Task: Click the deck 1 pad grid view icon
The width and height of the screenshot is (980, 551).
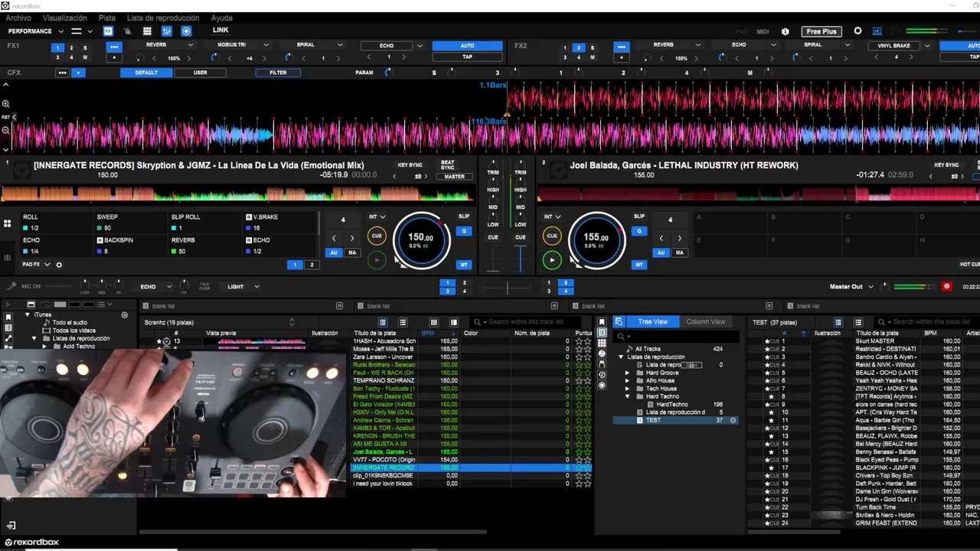Action: pyautogui.click(x=7, y=223)
